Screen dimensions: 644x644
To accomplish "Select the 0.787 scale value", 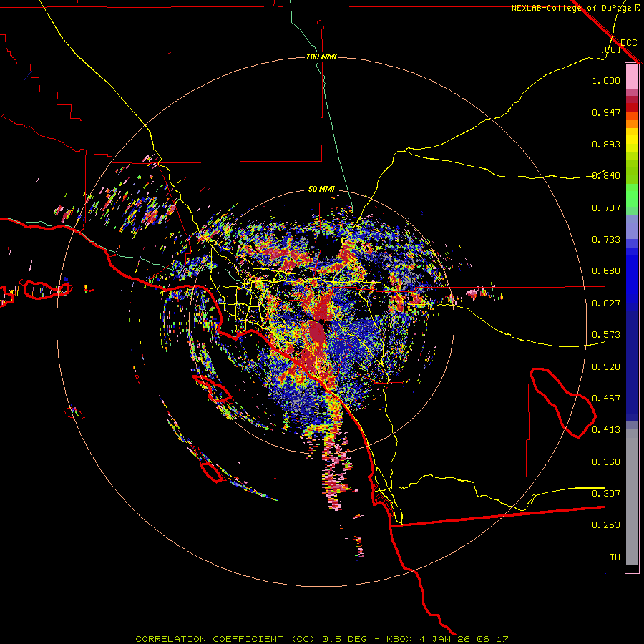I will coord(606,208).
